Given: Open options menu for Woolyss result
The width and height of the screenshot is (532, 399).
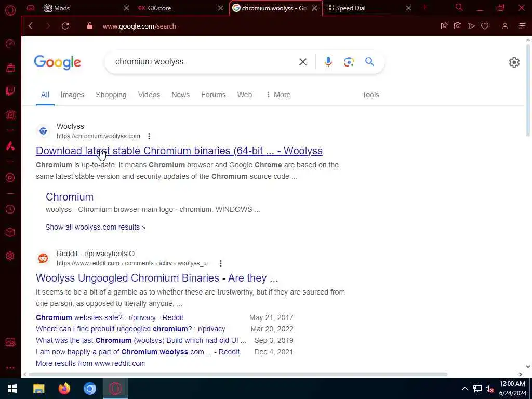Looking at the screenshot, I should pyautogui.click(x=149, y=136).
